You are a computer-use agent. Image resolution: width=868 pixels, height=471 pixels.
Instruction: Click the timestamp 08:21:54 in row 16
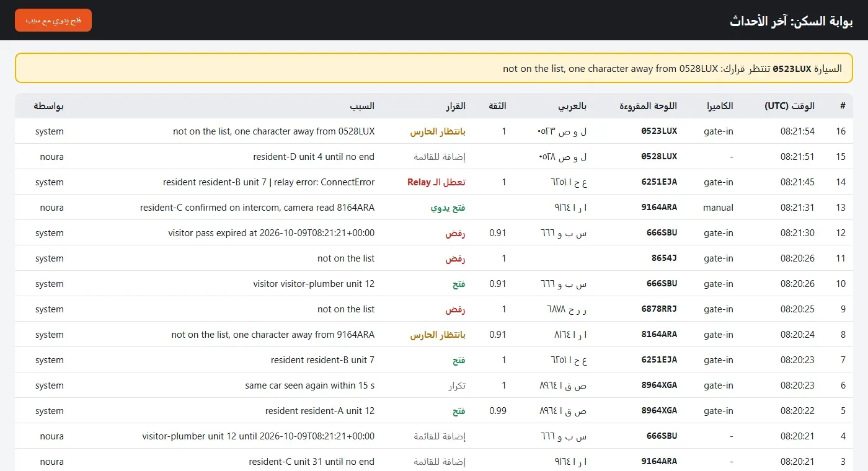pyautogui.click(x=797, y=131)
